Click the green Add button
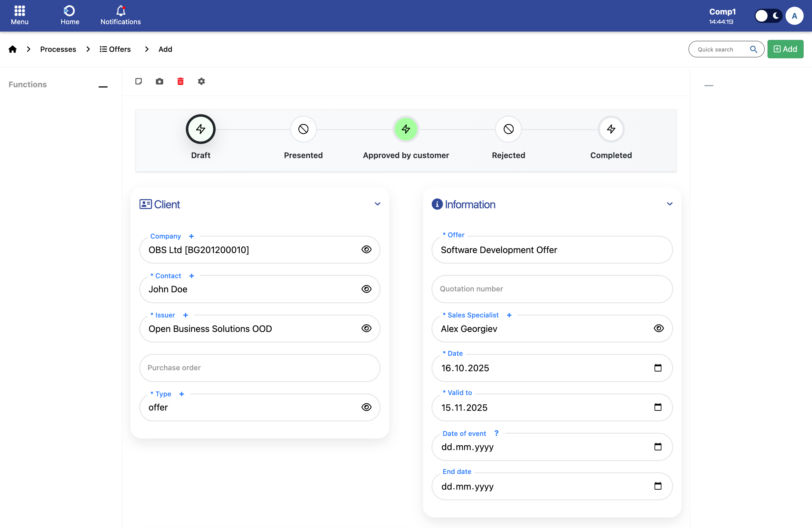This screenshot has height=528, width=812. (785, 49)
